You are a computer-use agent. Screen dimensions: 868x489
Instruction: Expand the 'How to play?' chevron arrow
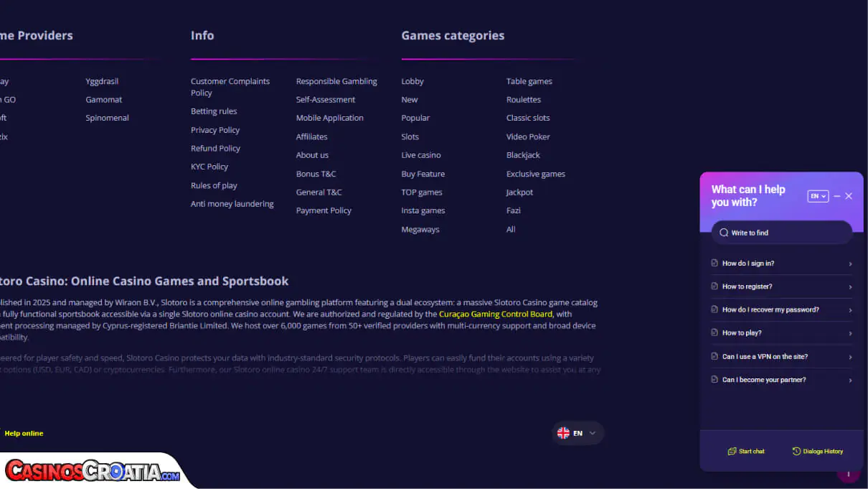click(x=850, y=334)
